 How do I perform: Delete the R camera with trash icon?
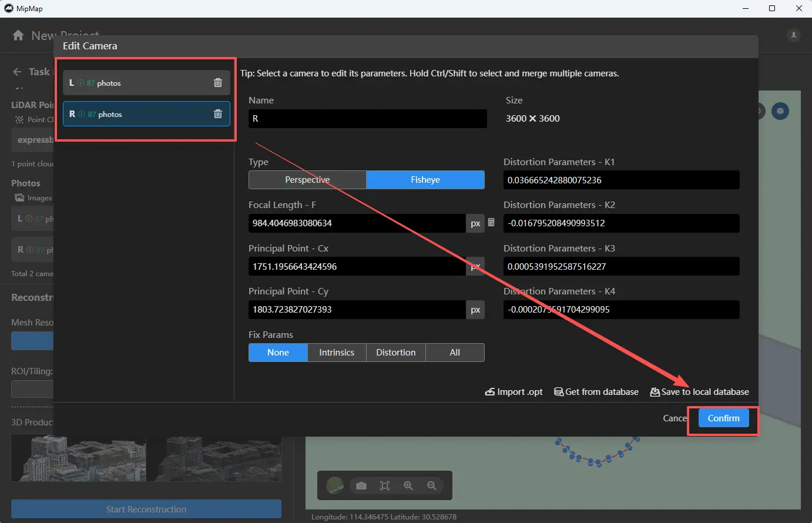[x=218, y=114]
